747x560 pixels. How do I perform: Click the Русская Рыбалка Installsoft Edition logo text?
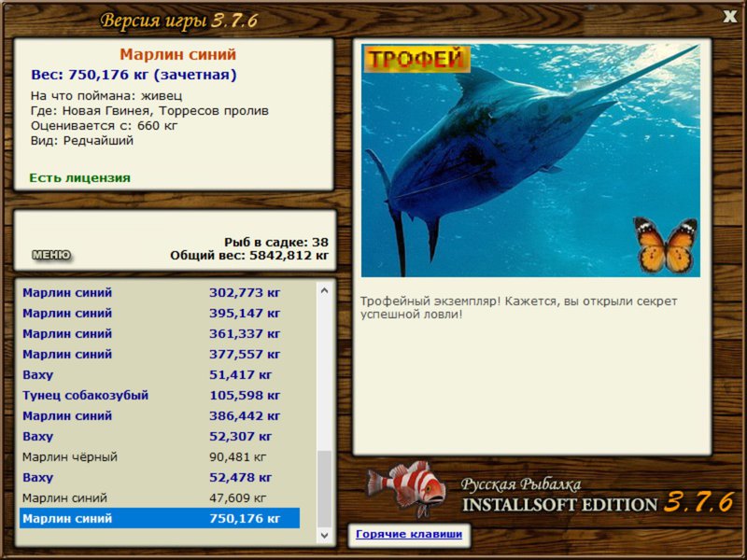(598, 496)
